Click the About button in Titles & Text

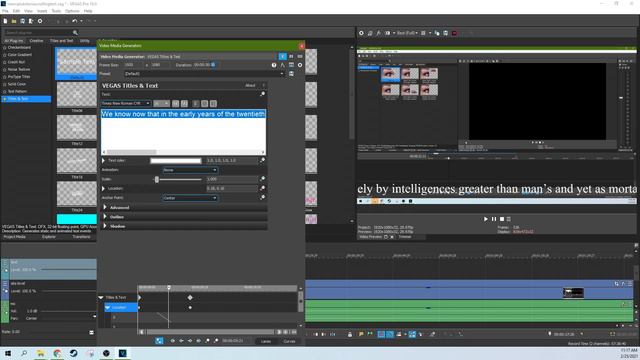tap(250, 85)
